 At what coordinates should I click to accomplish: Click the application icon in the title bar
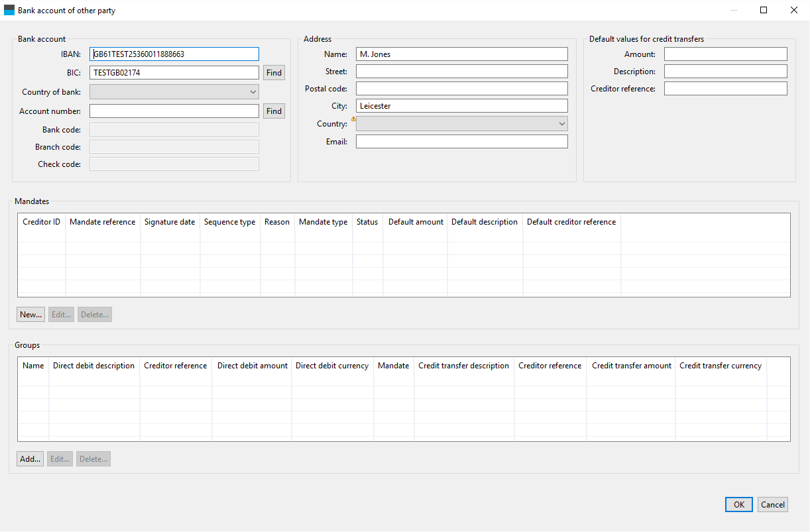click(9, 11)
